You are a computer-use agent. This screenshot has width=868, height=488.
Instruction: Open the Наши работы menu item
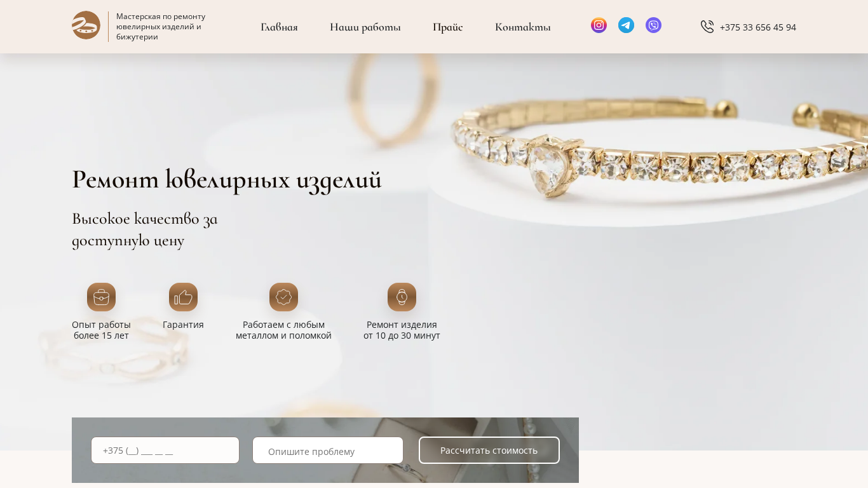tap(365, 27)
